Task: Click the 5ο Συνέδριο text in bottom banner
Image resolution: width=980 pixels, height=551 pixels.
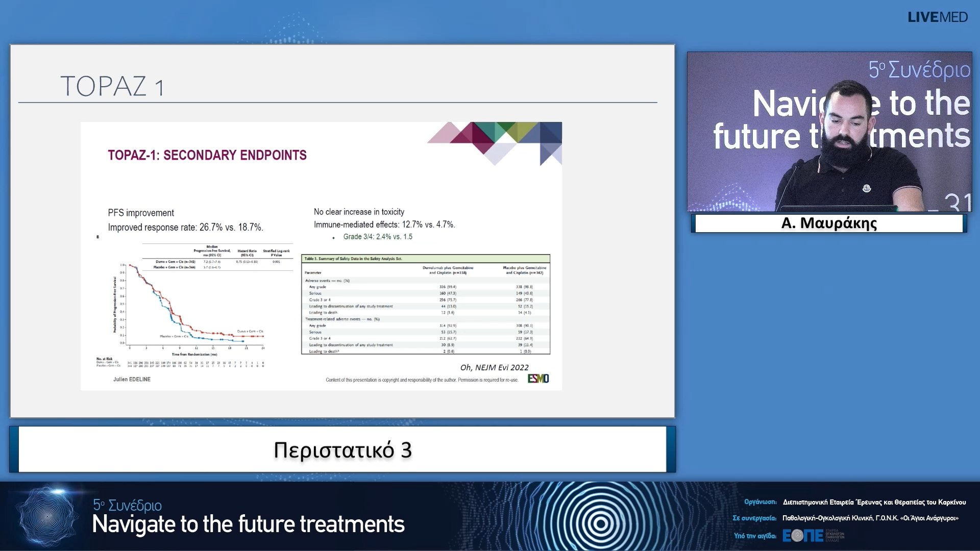Action: (x=127, y=505)
